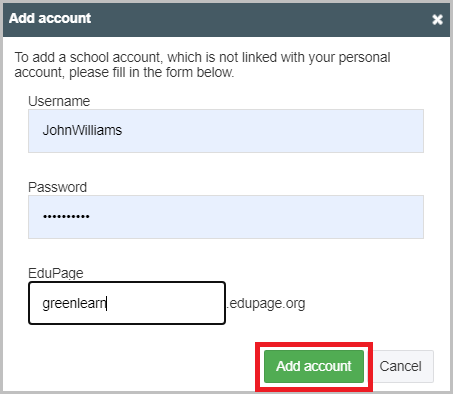Focus the Password input field
Viewport: 453px width, 394px height.
[x=226, y=217]
